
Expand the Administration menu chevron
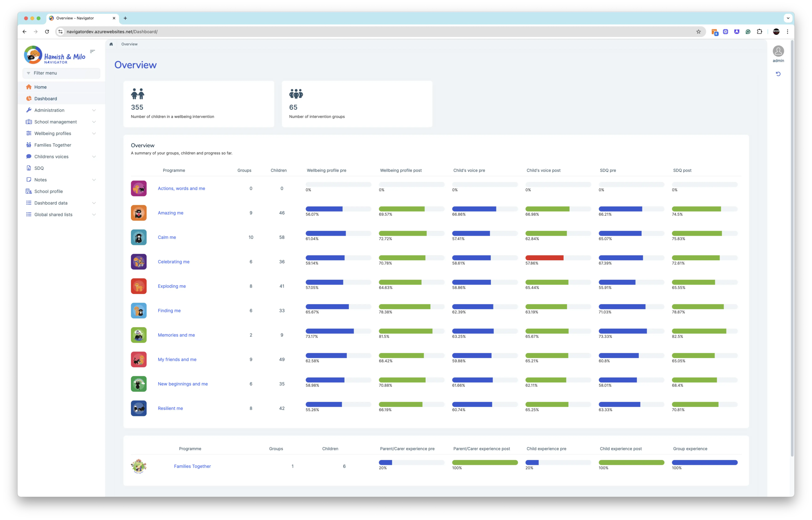94,110
